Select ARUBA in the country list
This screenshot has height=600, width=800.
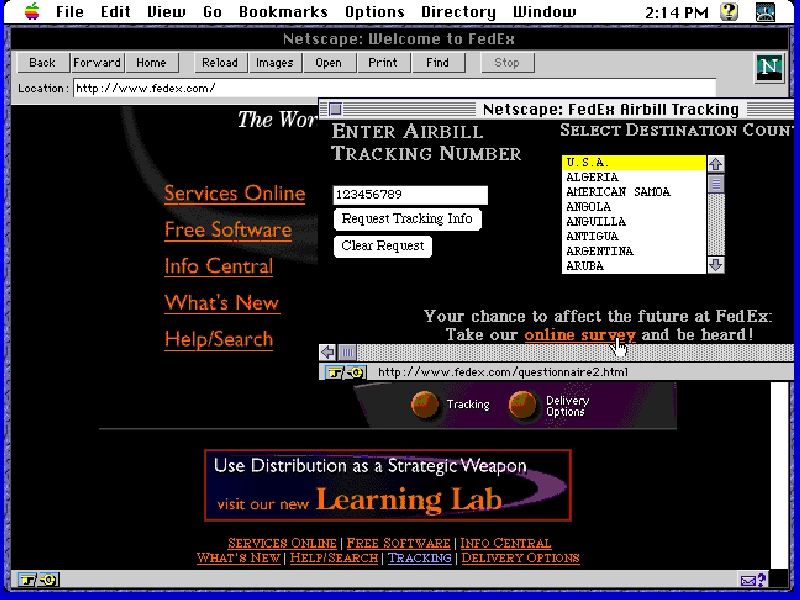tap(634, 266)
